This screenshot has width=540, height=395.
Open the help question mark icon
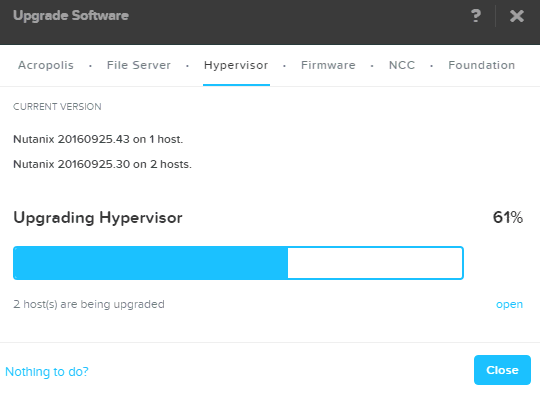(476, 16)
